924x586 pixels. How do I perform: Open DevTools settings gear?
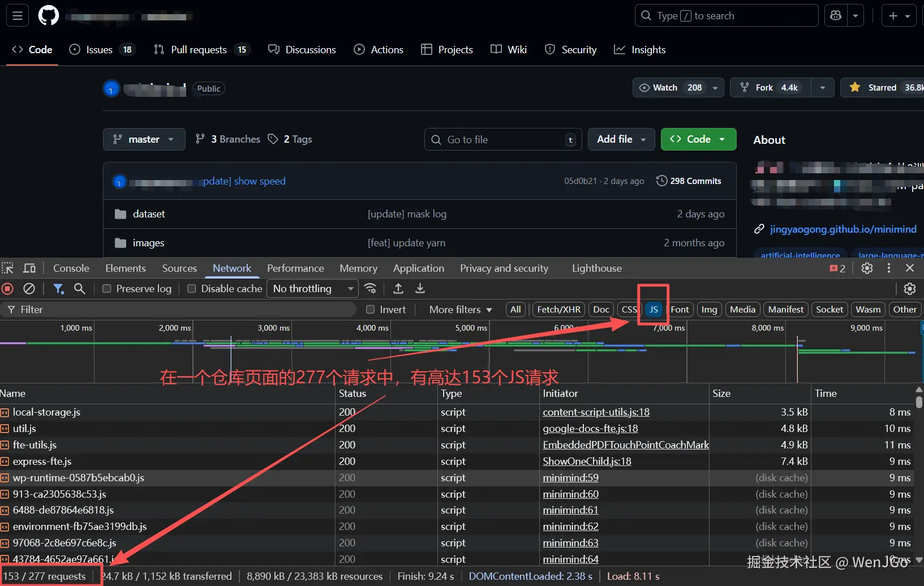pyautogui.click(x=867, y=268)
